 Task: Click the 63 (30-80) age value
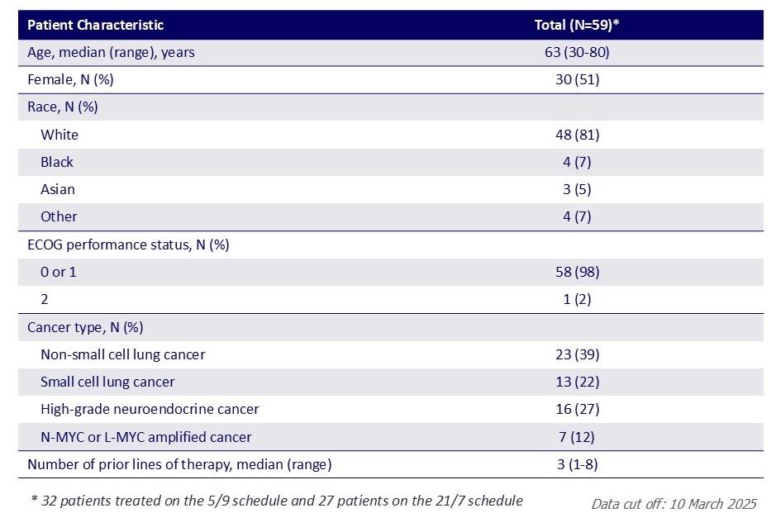click(x=577, y=53)
